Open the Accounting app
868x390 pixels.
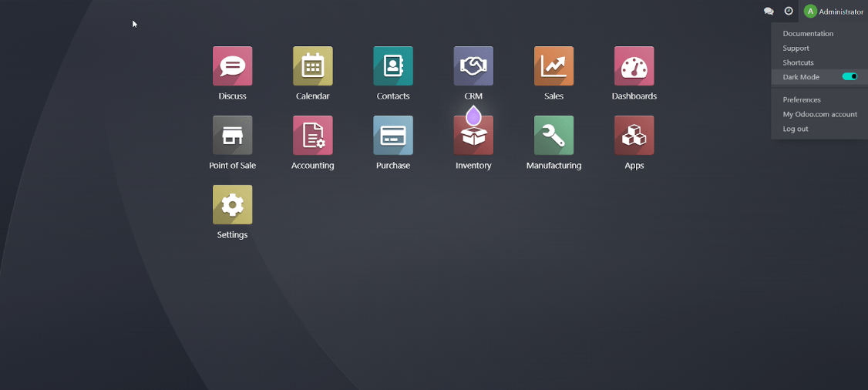pyautogui.click(x=313, y=135)
